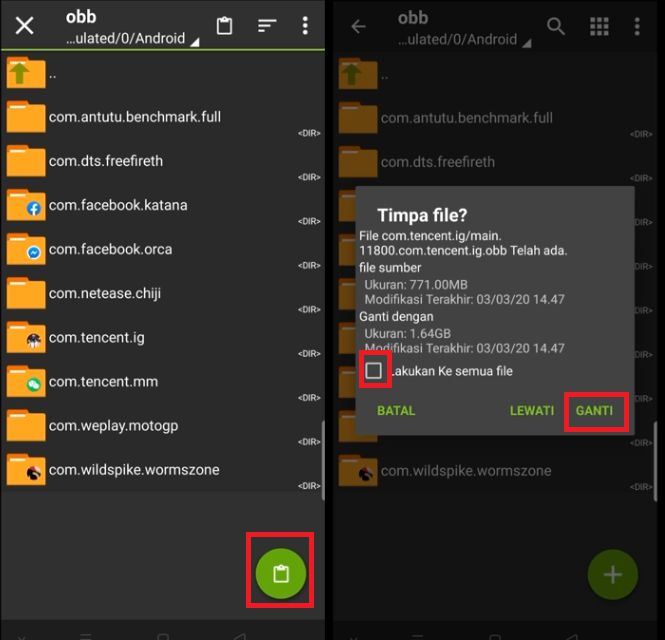Tap the dimmed plus floating button

612,575
